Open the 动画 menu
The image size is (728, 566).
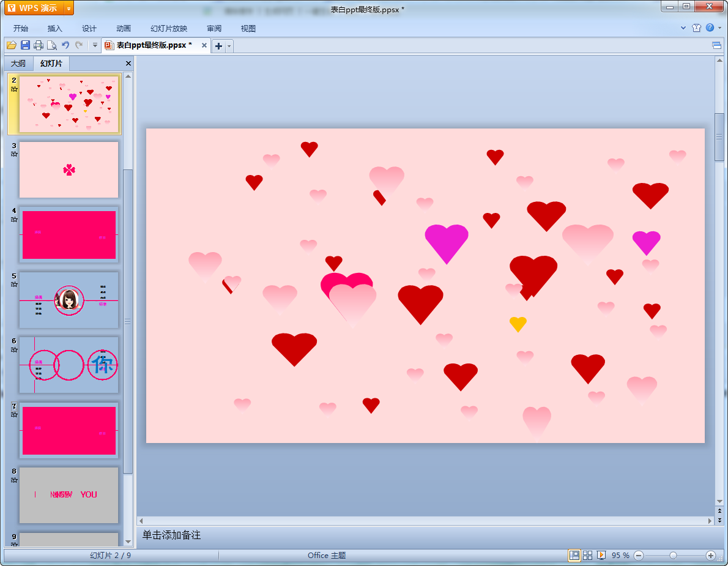pos(124,28)
